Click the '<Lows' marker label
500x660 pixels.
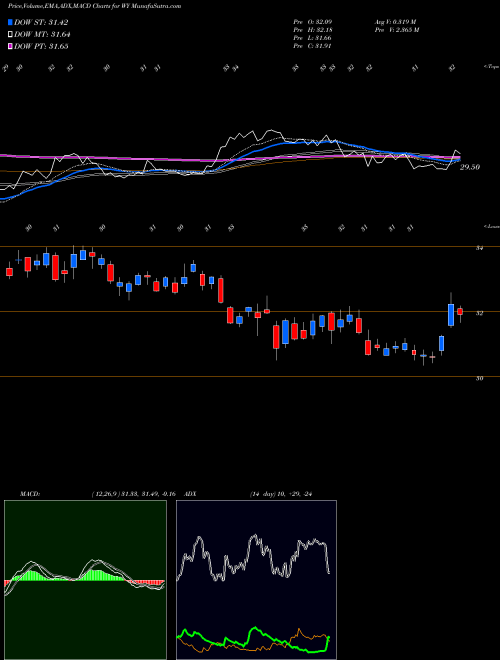point(491,226)
